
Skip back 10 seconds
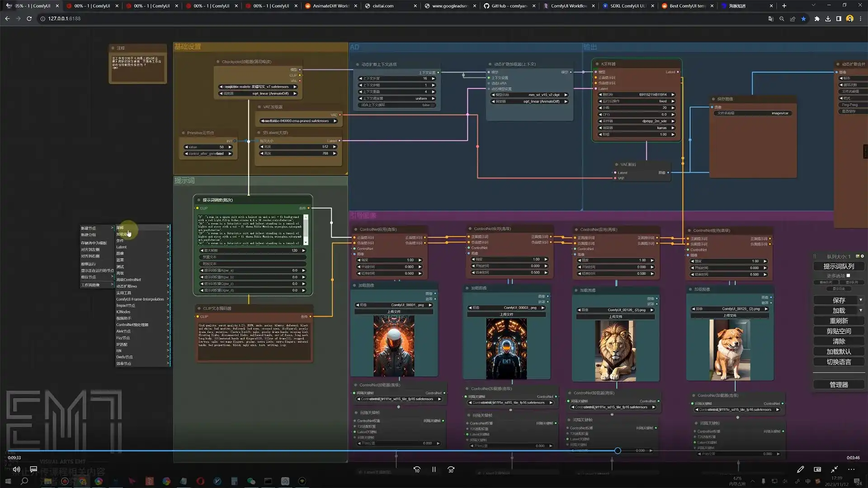(417, 469)
